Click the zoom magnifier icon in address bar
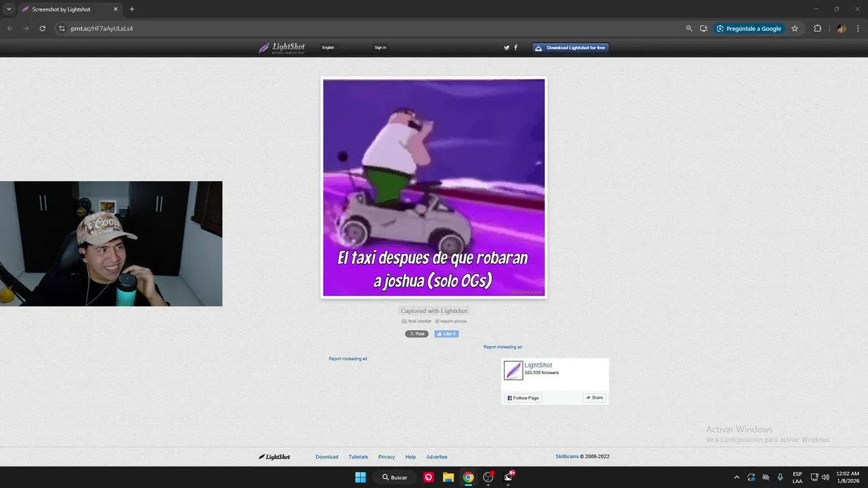 (689, 28)
